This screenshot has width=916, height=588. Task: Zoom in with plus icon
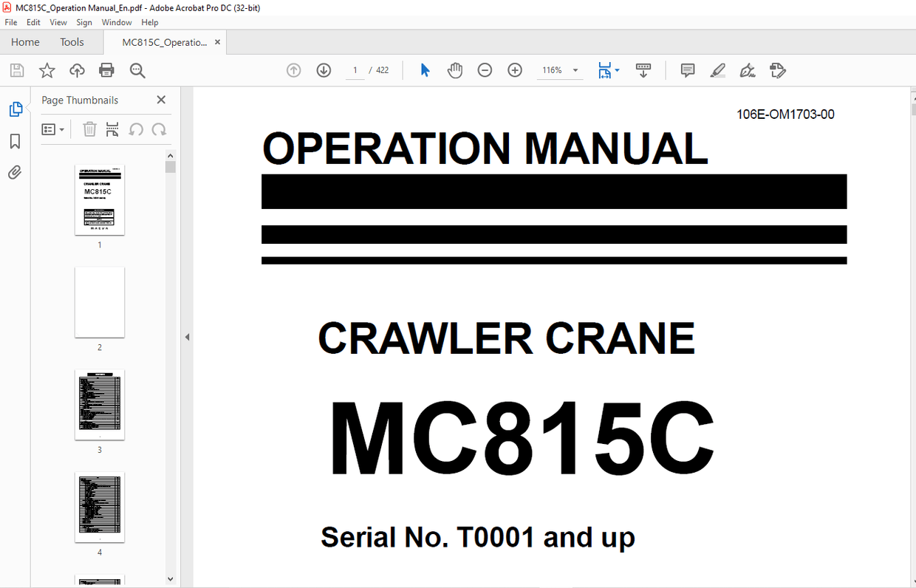(515, 70)
